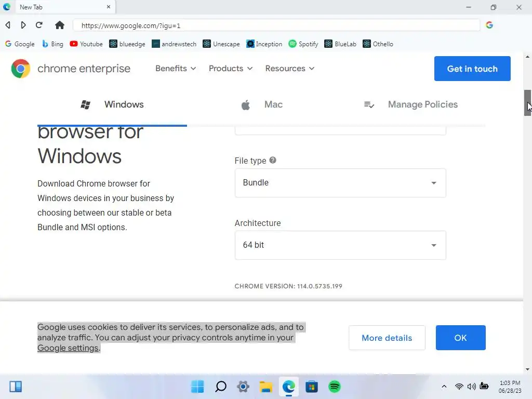
Task: Close the New Tab browser tab
Action: coord(109,7)
